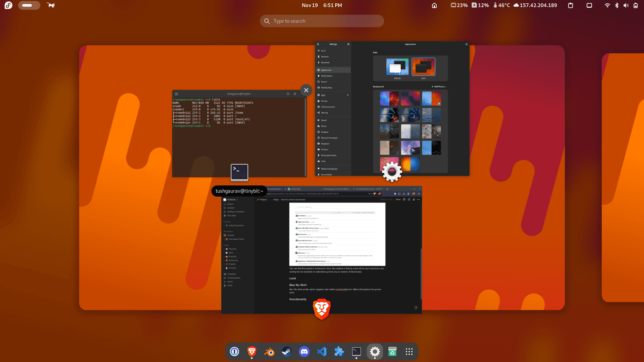The height and width of the screenshot is (362, 644).
Task: Open the CPU usage 23% indicator
Action: (x=459, y=5)
